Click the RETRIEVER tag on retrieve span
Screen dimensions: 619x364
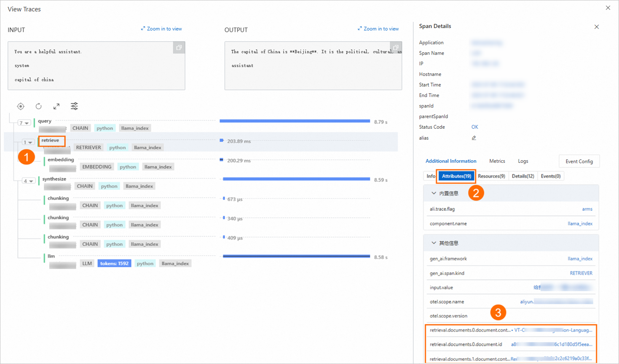88,147
